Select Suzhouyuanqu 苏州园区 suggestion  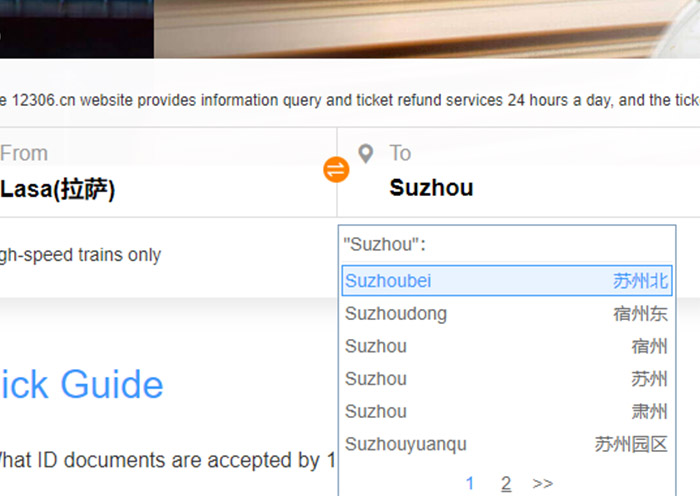(x=507, y=444)
